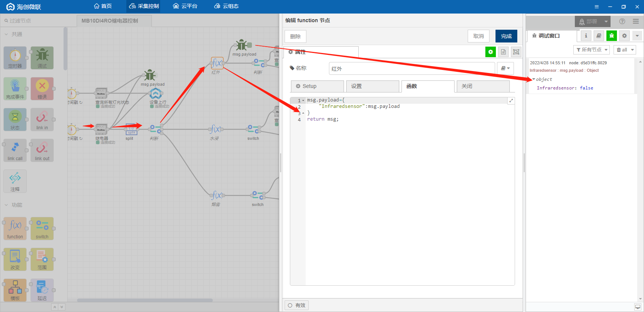Screen dimensions: 644x312
Task: Select the 状态 status node in palette
Action: point(15,120)
